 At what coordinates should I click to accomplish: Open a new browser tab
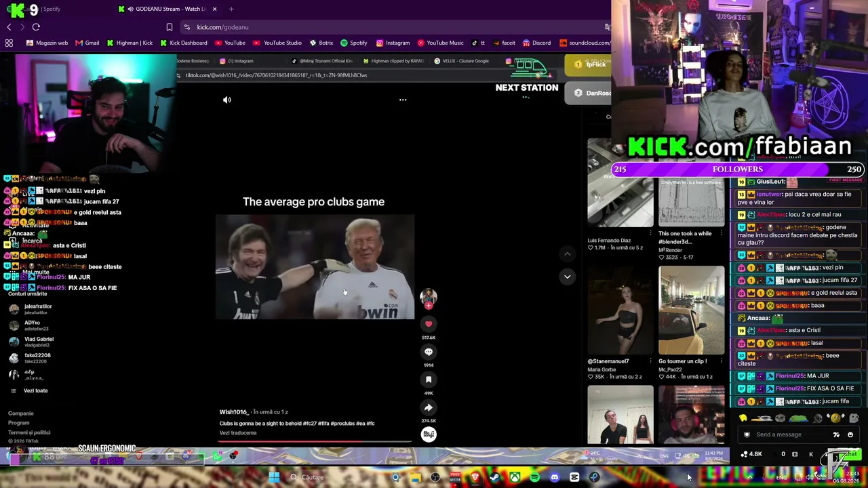231,9
